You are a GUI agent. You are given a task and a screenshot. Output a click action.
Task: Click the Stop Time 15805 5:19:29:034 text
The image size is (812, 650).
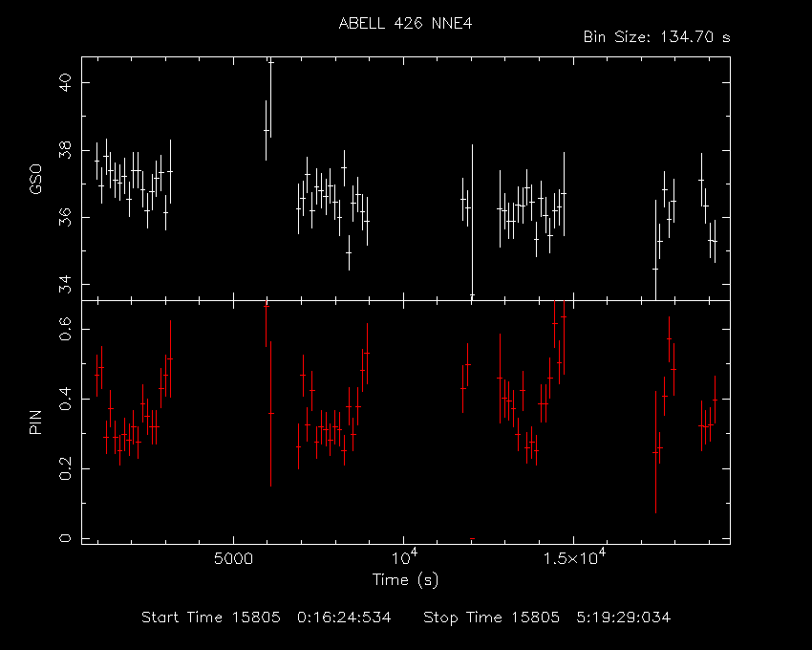coord(546,617)
